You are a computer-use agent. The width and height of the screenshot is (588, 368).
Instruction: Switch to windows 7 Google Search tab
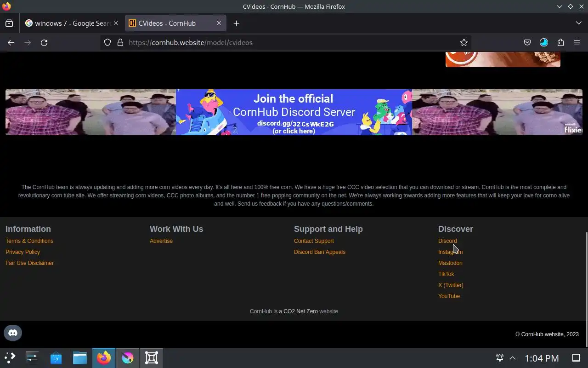click(x=72, y=23)
